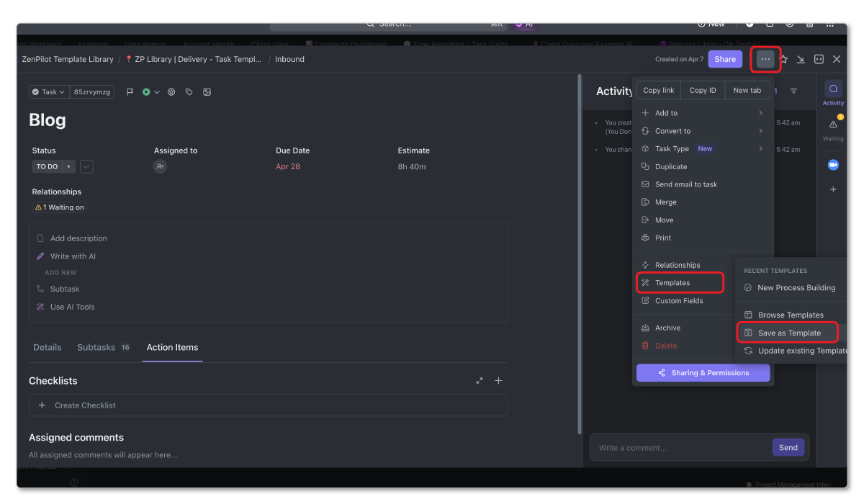Add a tag to the task
Viewport: 864px width, 504px height.
(x=189, y=91)
